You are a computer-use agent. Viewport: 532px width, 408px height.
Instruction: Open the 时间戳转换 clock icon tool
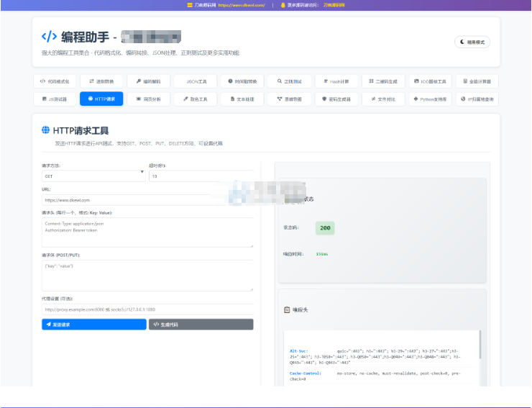(x=242, y=81)
